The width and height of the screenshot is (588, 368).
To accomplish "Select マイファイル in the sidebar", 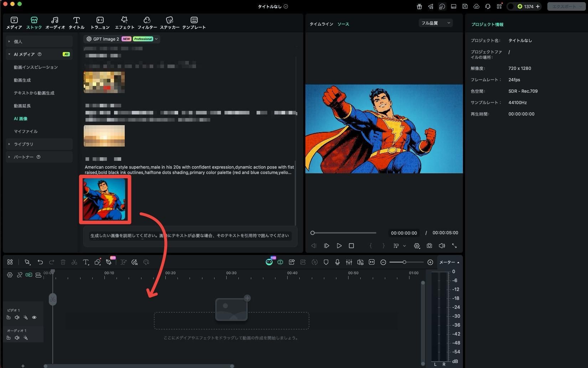I will click(x=26, y=132).
